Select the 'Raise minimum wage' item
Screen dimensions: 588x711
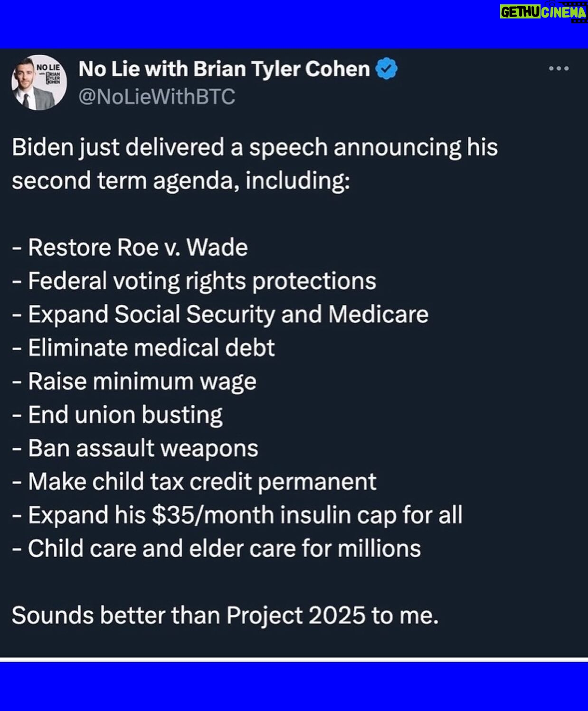pyautogui.click(x=134, y=381)
